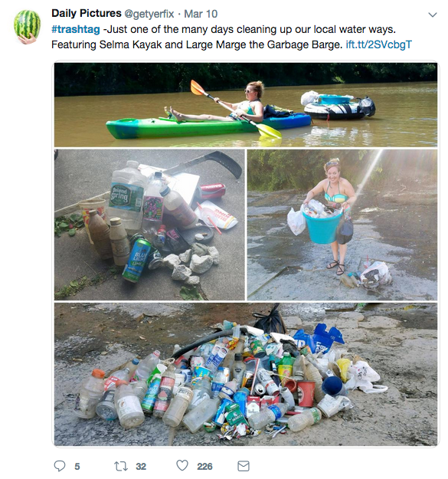Retweet using the retweet arrows icon
Screen dimensions: 448x479
121,466
